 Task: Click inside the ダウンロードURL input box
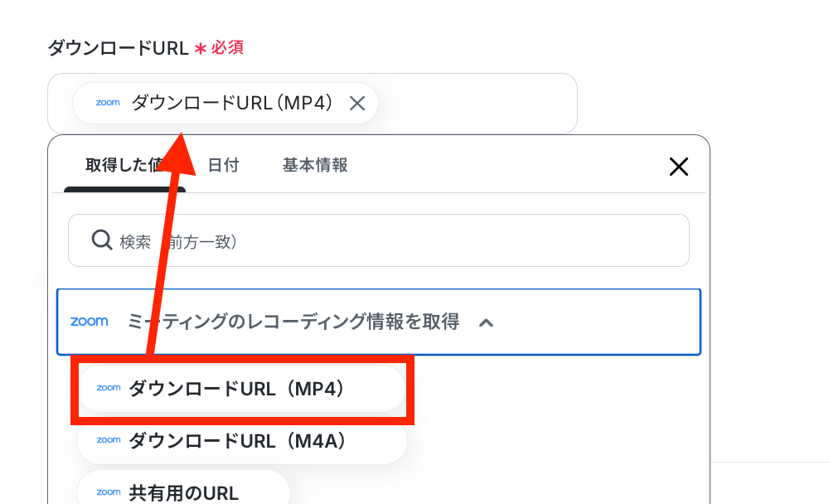tap(476, 104)
